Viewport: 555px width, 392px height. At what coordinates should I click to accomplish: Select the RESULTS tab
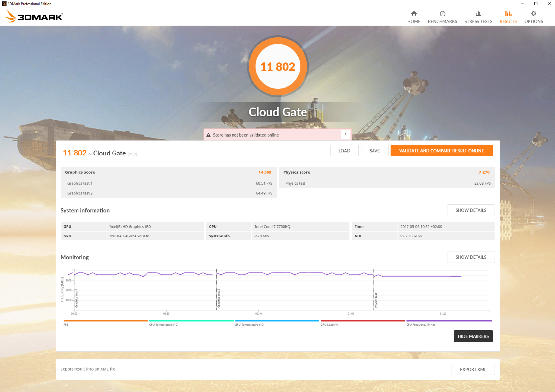(508, 17)
